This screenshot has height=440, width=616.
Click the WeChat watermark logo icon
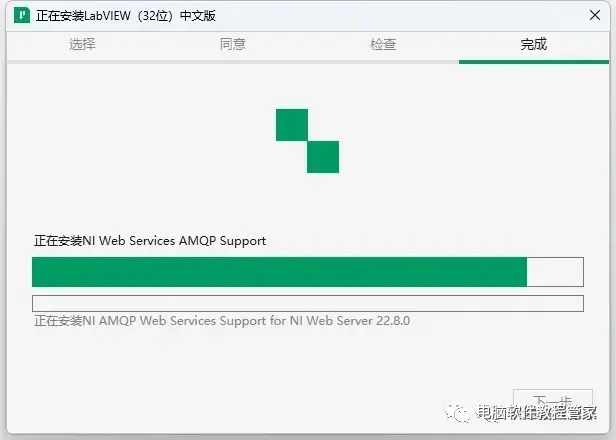(457, 412)
